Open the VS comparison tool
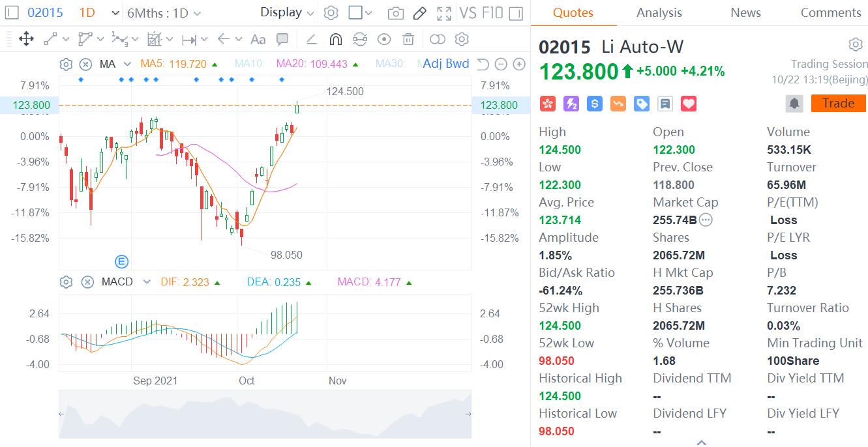Viewport: 868px width, 447px height. (468, 13)
